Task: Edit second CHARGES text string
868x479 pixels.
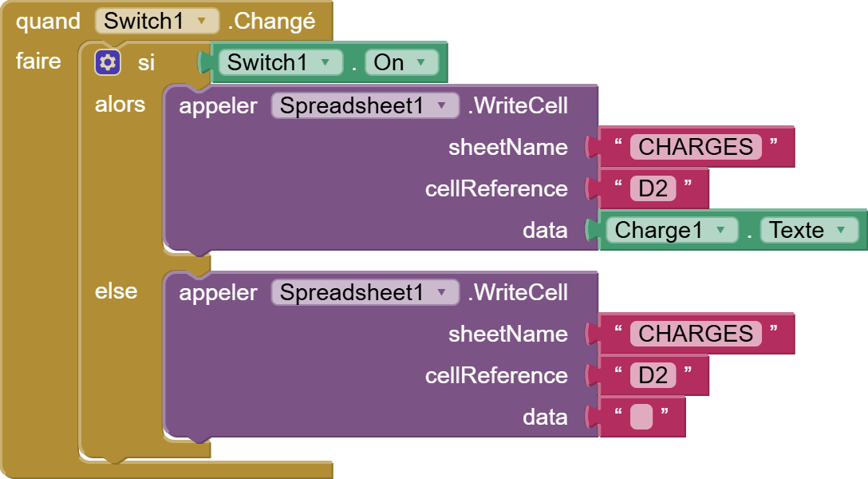Action: pos(696,334)
